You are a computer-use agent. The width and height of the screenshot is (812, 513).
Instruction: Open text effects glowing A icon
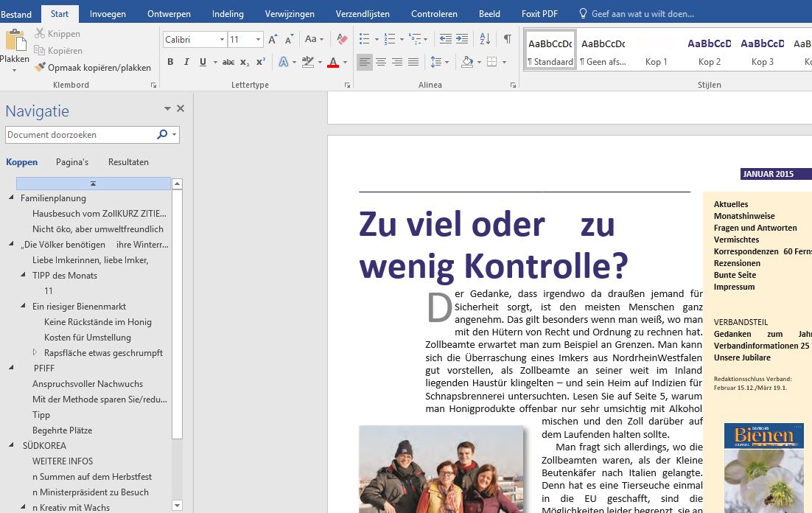[x=283, y=62]
